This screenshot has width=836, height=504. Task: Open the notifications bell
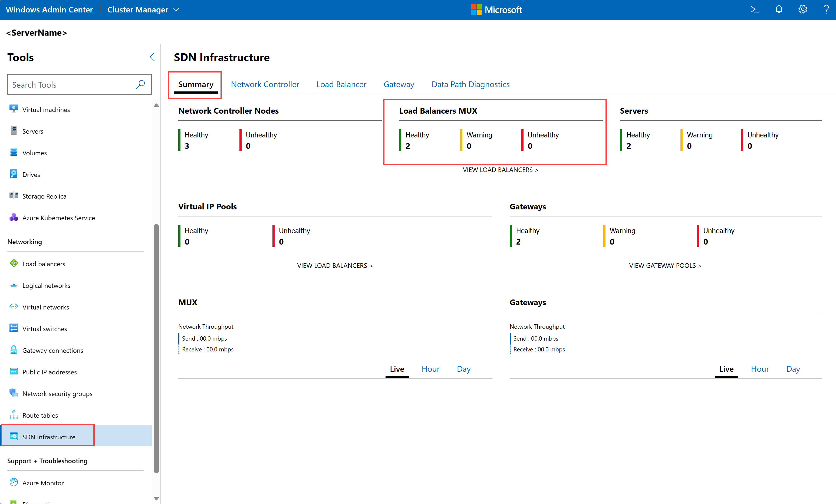coord(779,9)
